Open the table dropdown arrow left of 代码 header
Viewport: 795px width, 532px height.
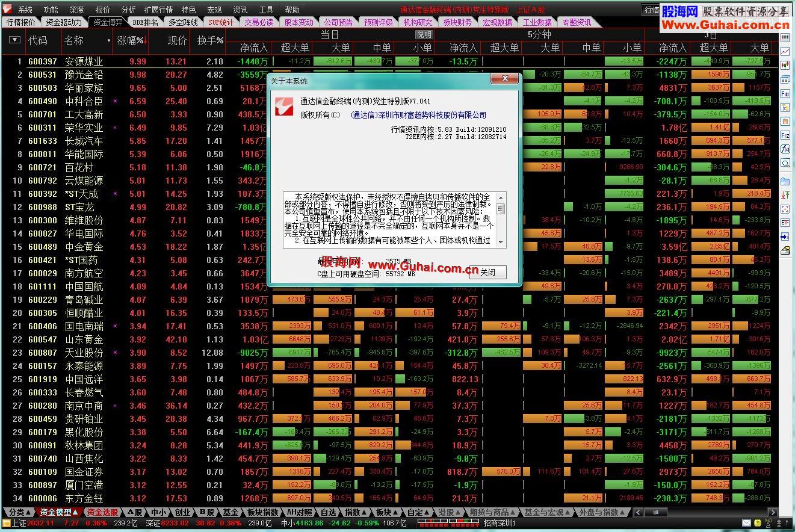[14, 40]
